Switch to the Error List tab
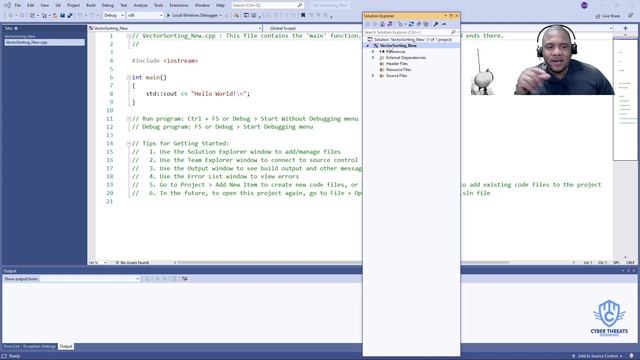The image size is (640, 360). pyautogui.click(x=11, y=347)
